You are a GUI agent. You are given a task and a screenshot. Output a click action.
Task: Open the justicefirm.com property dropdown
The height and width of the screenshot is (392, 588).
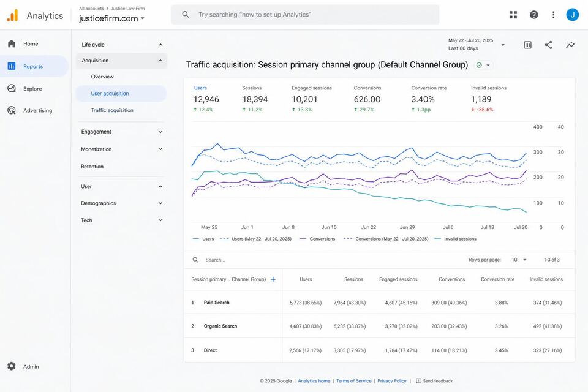[x=111, y=18]
